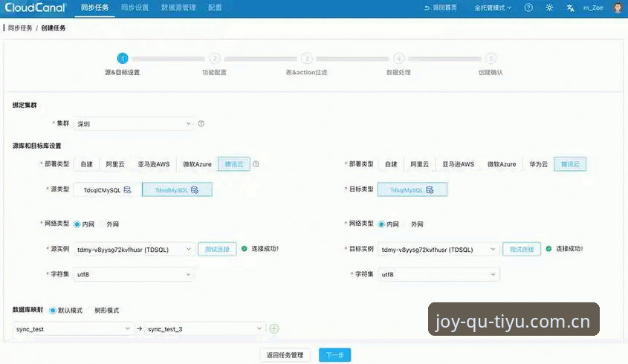Open the help question mark icon in header
The height and width of the screenshot is (364, 628).
(x=528, y=7)
